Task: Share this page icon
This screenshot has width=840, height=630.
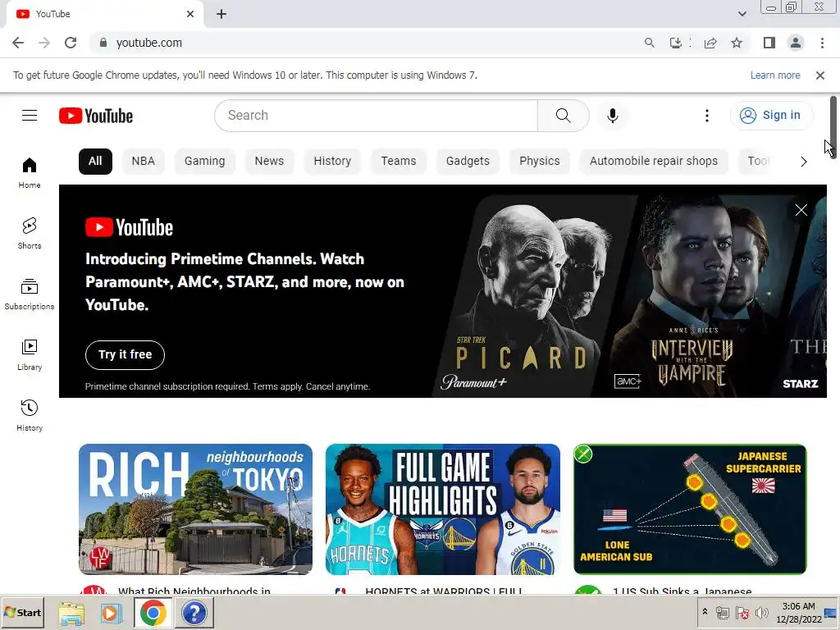Action: (x=710, y=43)
